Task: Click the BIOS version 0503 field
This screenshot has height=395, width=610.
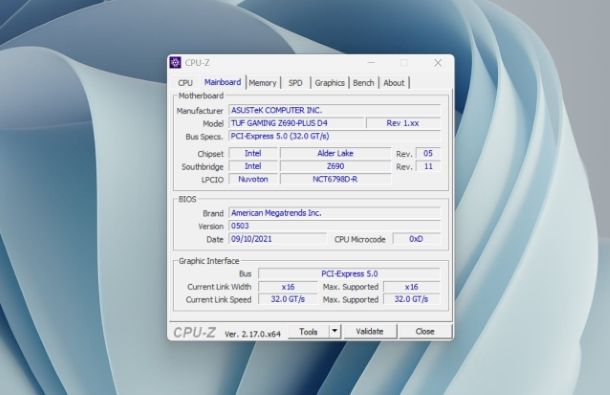Action: tap(334, 226)
